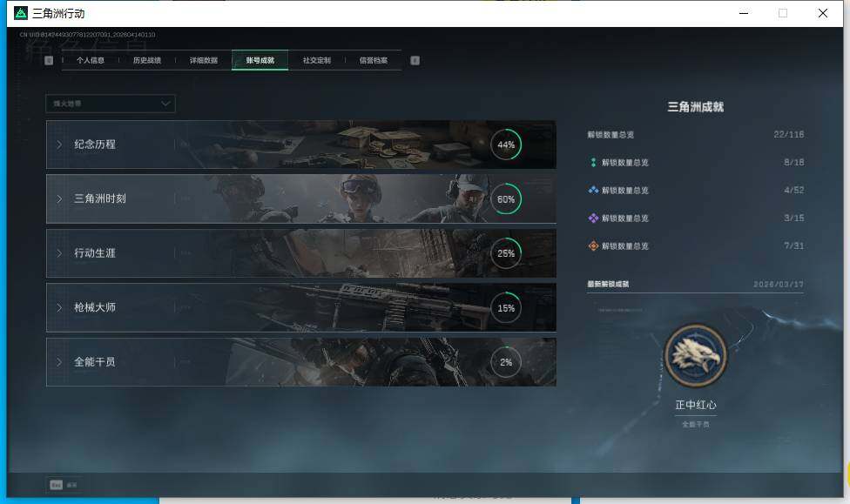850x504 pixels.
Task: Click the 全能干员 caption under 正中红心
Action: 696,424
